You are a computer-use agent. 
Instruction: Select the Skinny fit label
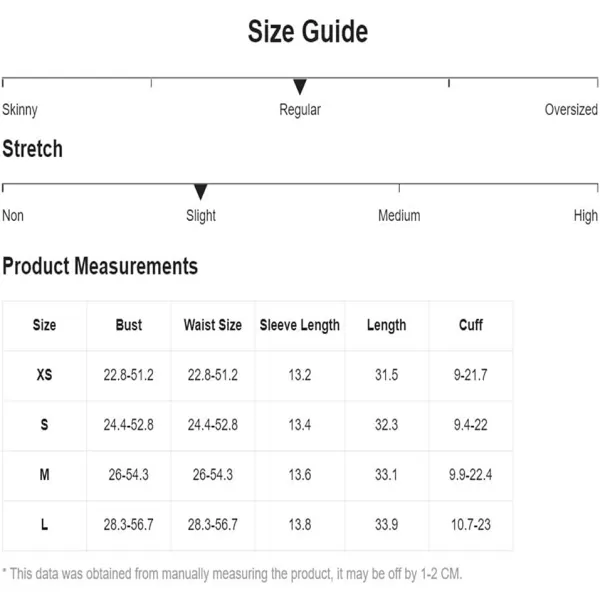[x=20, y=110]
